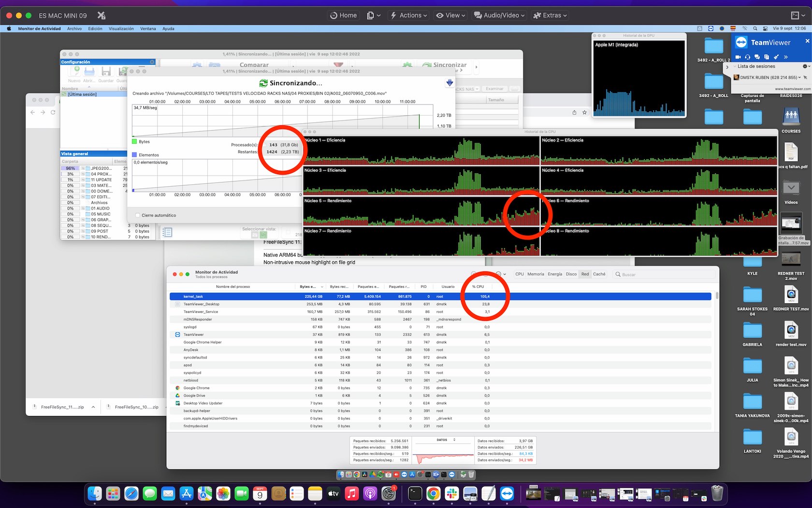Sort by Nombre del proceso column
Image resolution: width=812 pixels, height=508 pixels.
[233, 287]
